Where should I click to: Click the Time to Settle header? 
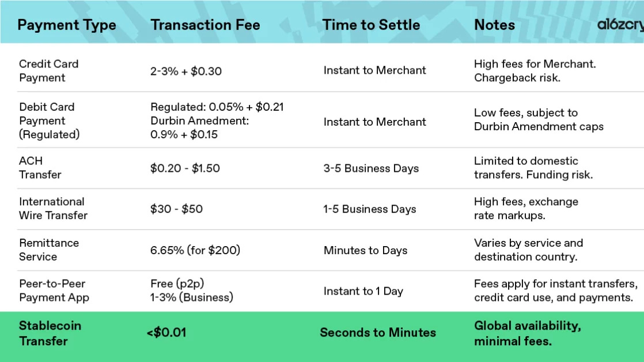click(x=371, y=25)
